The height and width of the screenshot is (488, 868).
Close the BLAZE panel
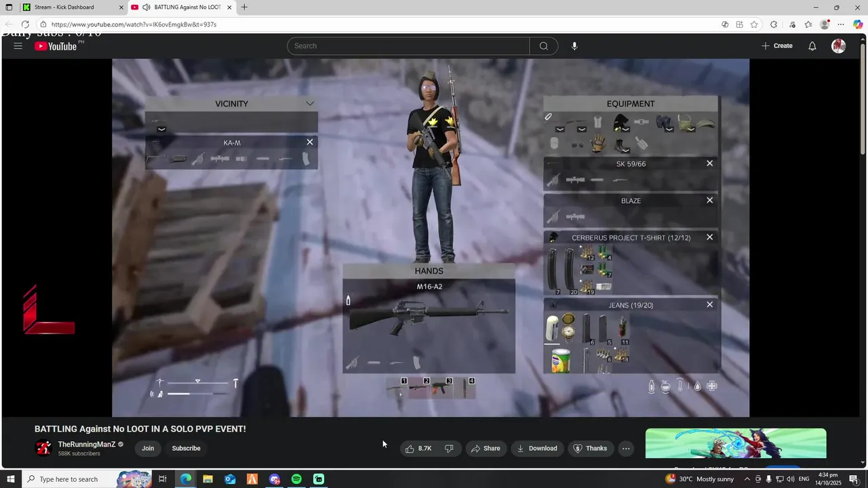[710, 200]
